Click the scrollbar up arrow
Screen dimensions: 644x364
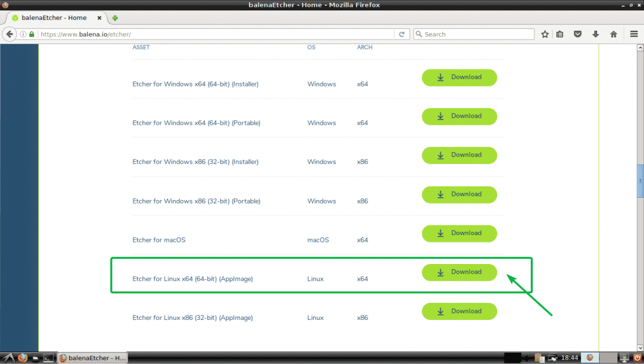(640, 47)
